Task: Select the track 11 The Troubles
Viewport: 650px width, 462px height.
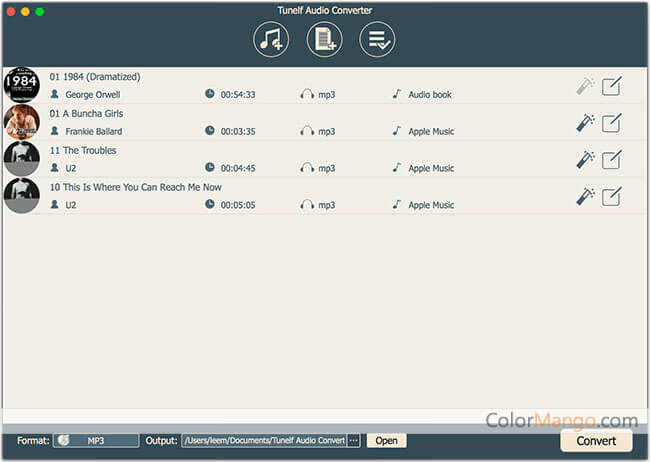Action: (x=84, y=150)
